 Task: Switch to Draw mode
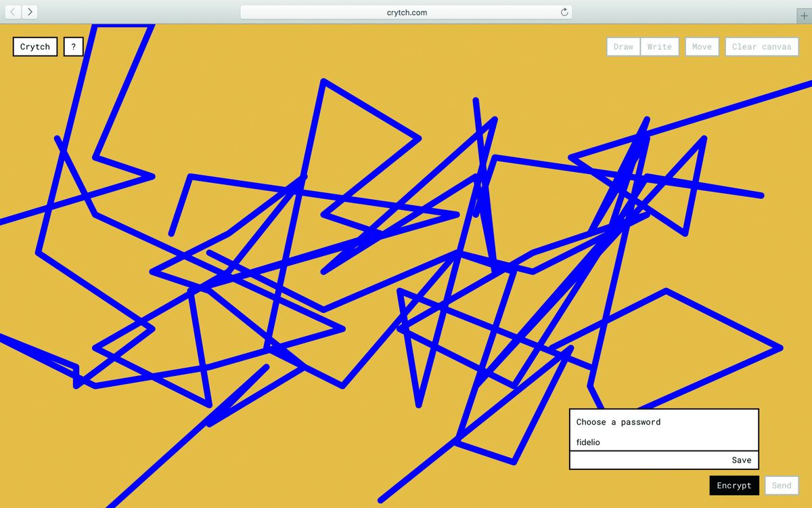tap(623, 47)
